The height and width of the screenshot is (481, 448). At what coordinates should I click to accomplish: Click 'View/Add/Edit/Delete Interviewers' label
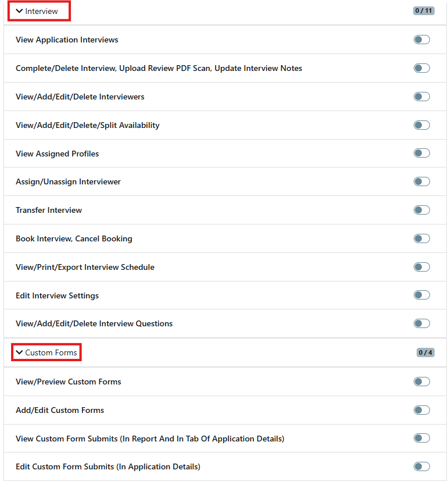tap(80, 97)
